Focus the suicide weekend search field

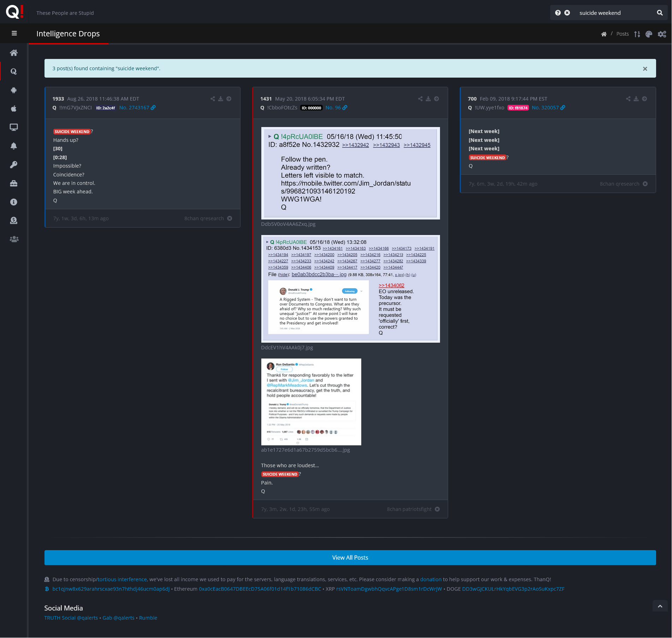(x=614, y=13)
